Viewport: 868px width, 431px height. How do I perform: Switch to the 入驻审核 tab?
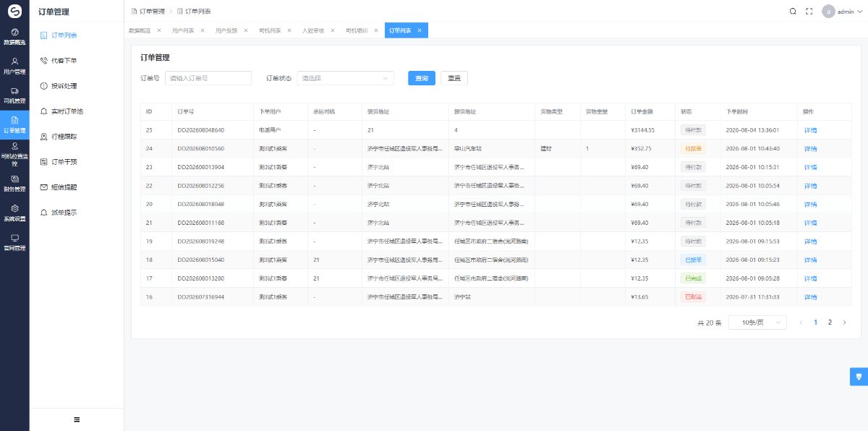tap(314, 30)
